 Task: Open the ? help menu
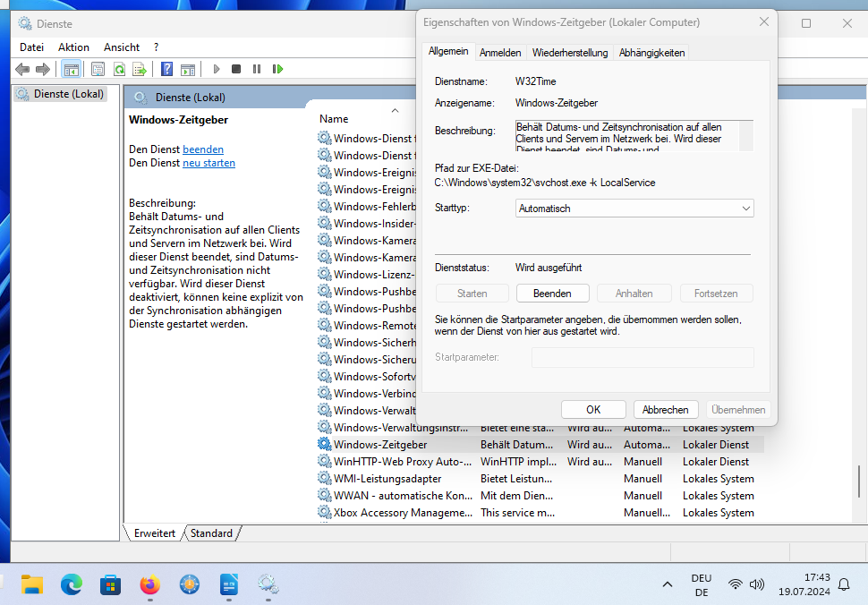click(156, 47)
